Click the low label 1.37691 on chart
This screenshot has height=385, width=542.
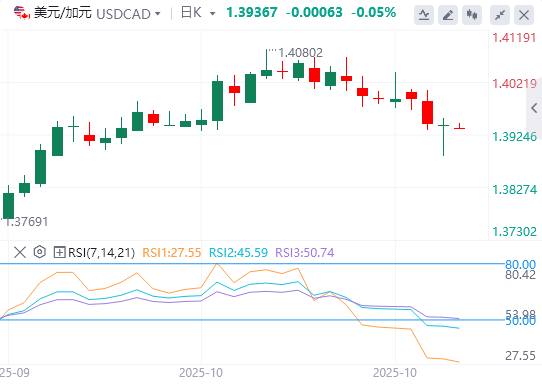pyautogui.click(x=26, y=222)
